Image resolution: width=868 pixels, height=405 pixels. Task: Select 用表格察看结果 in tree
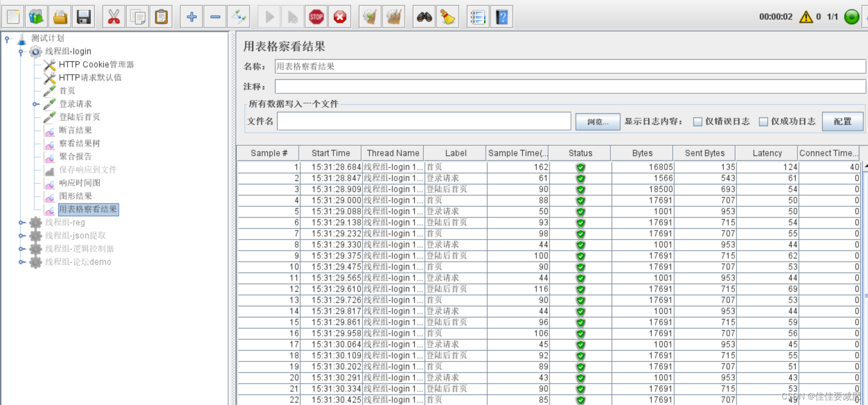[x=88, y=209]
